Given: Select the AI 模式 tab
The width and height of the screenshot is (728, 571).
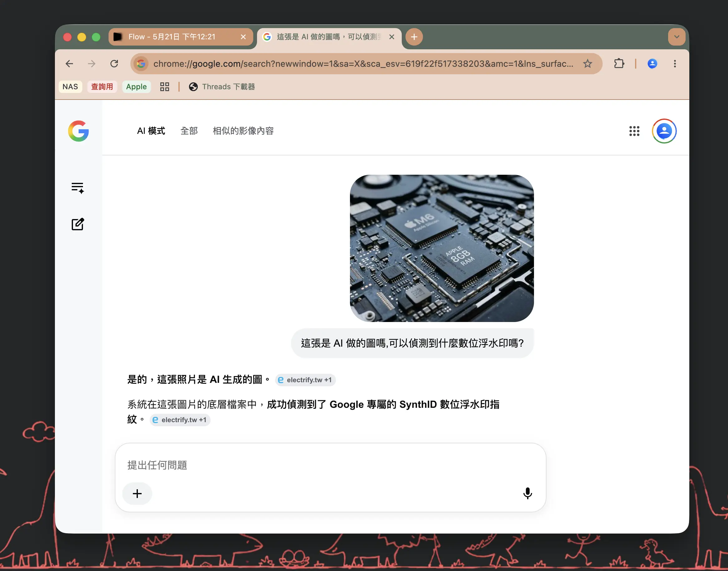Looking at the screenshot, I should (151, 131).
